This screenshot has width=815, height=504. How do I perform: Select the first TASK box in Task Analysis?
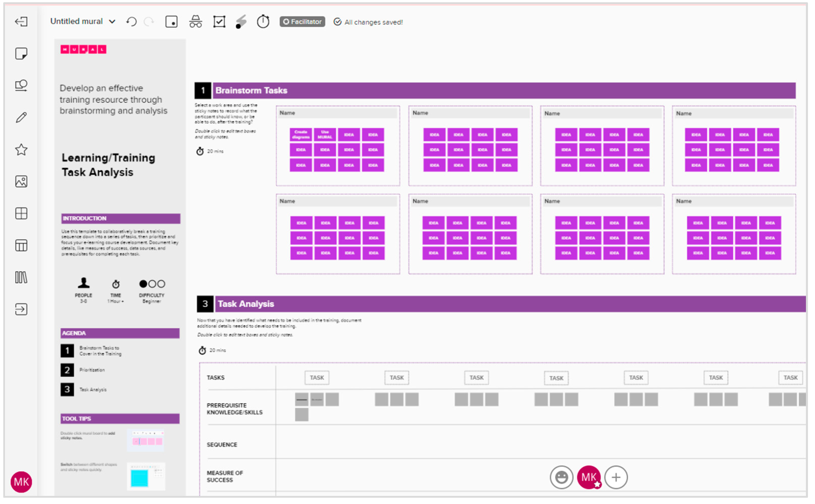pos(317,378)
